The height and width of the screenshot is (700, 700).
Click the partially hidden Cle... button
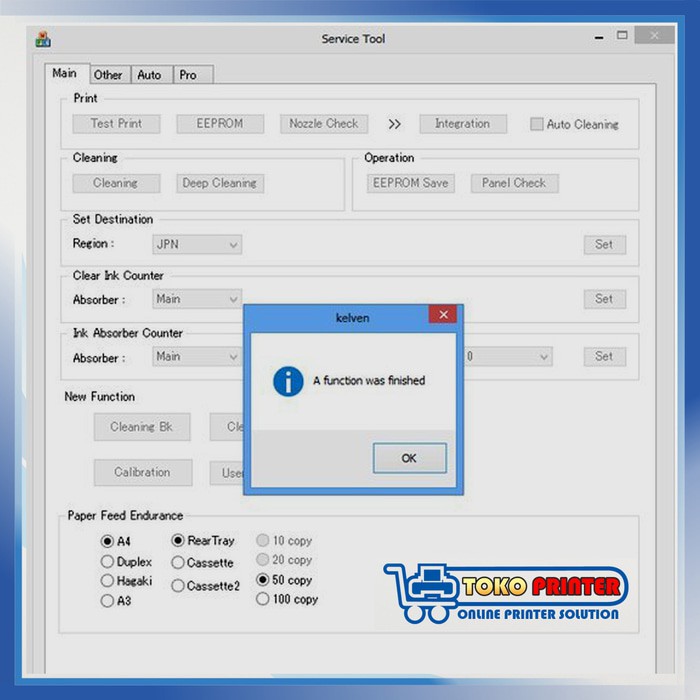(227, 427)
